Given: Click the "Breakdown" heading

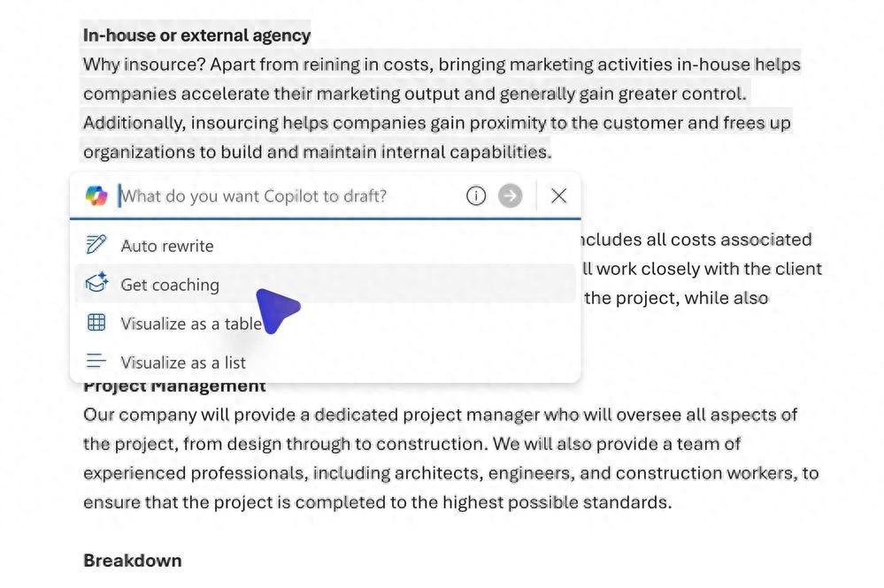Looking at the screenshot, I should tap(132, 561).
